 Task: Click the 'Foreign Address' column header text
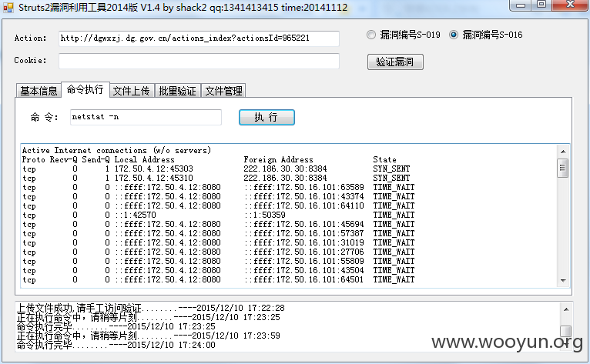pos(279,159)
